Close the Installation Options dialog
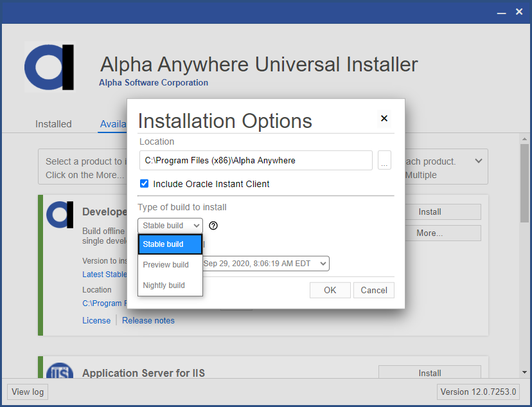The width and height of the screenshot is (532, 407). pos(384,118)
